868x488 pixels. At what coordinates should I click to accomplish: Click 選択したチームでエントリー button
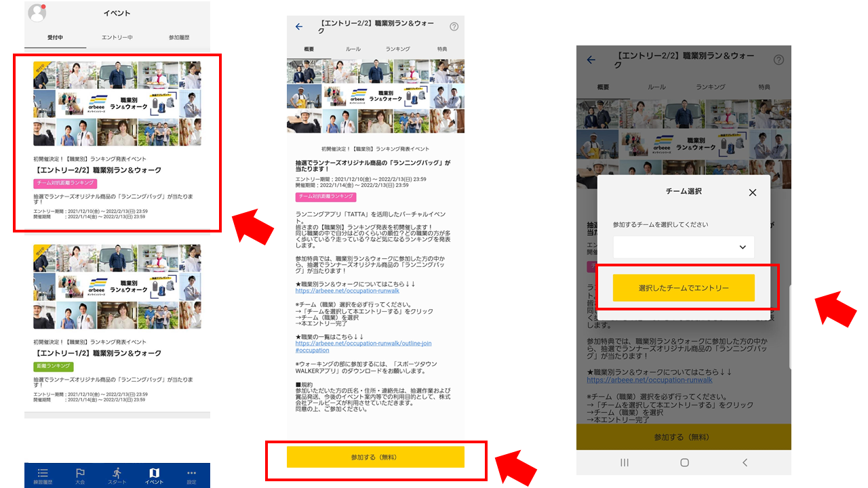(x=684, y=288)
